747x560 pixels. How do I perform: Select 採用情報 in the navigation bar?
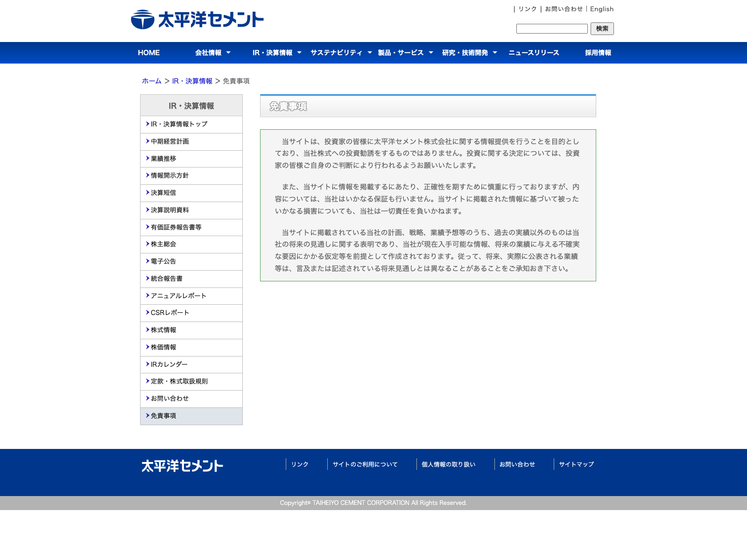click(598, 53)
